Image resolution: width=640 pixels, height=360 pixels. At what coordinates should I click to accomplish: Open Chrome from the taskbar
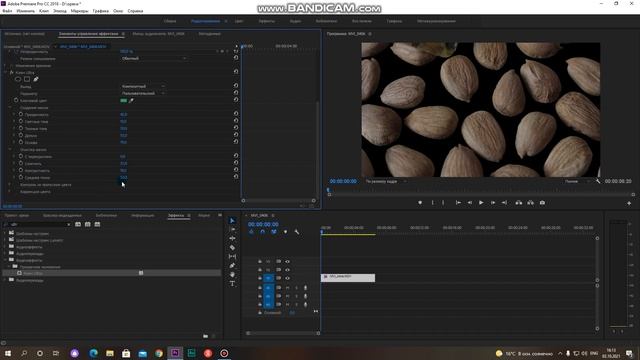coord(159,353)
